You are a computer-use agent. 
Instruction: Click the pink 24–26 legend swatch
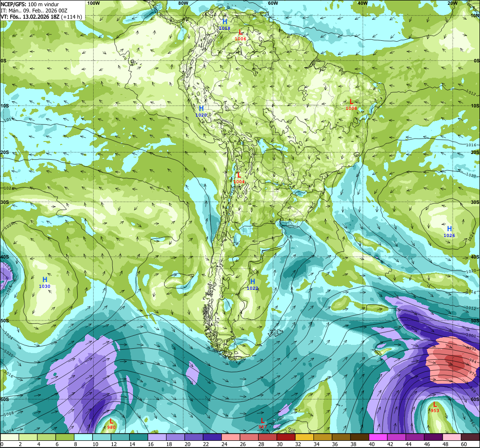(231, 437)
